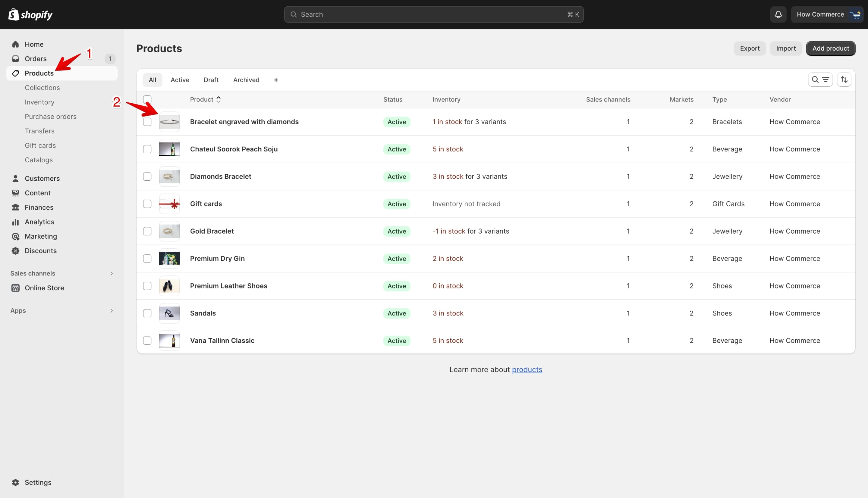Click the store avatar cart icon

click(855, 14)
